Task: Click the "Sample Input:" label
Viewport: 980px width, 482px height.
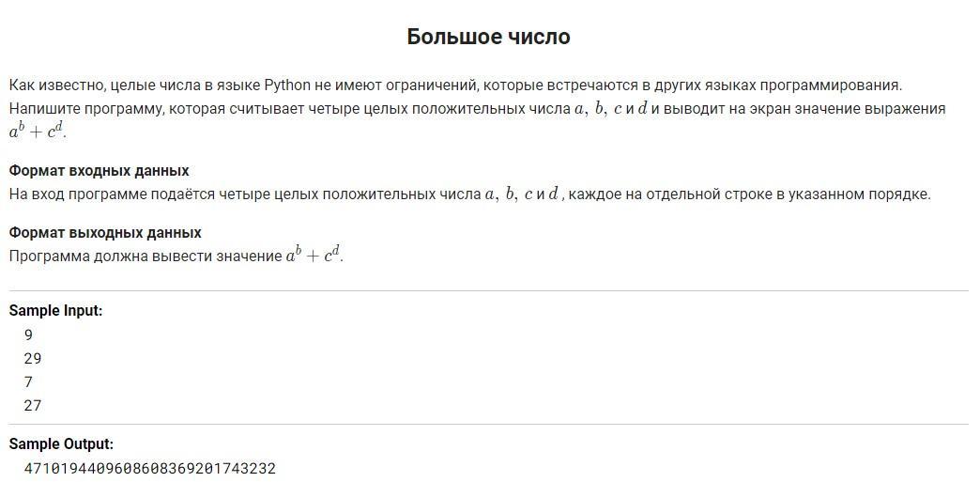Action: tap(55, 310)
